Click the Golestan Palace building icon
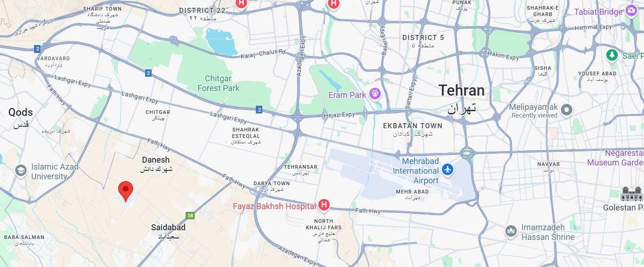Viewport: 644px width, 267px height. coord(632,194)
